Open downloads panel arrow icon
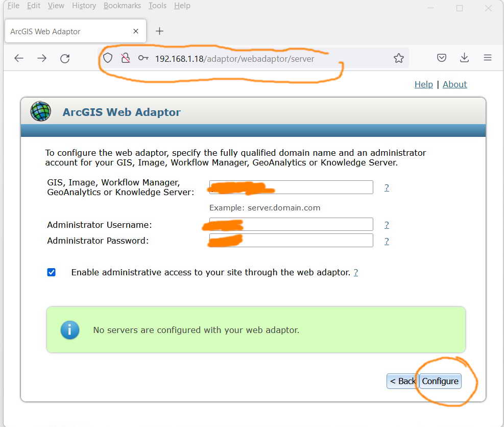This screenshot has width=504, height=427. 464,58
